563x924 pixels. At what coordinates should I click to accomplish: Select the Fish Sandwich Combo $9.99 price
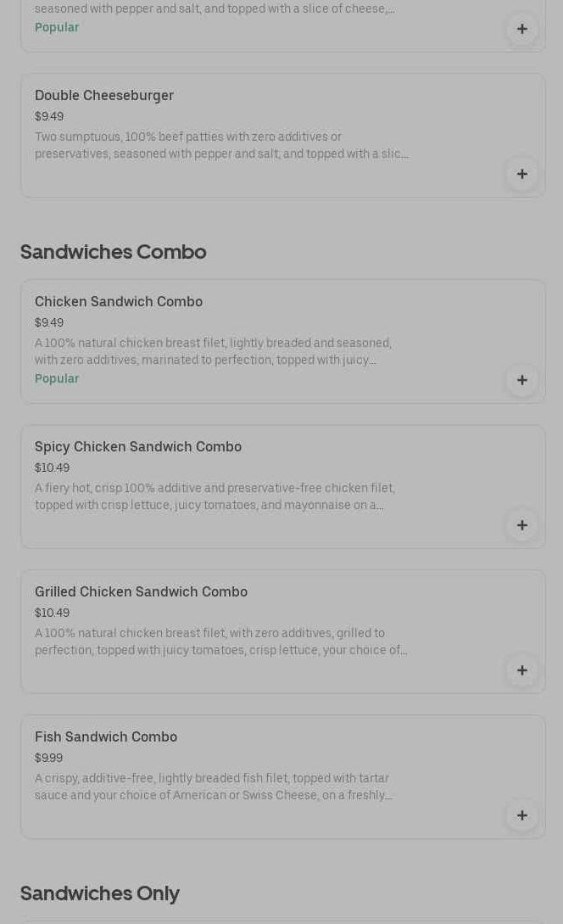click(48, 758)
